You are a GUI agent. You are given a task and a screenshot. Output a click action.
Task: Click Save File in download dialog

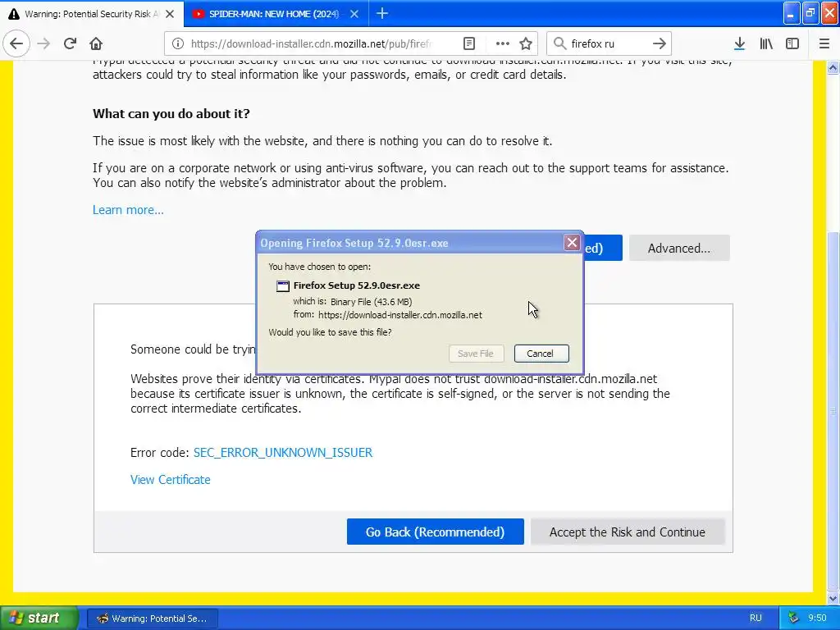tap(476, 354)
